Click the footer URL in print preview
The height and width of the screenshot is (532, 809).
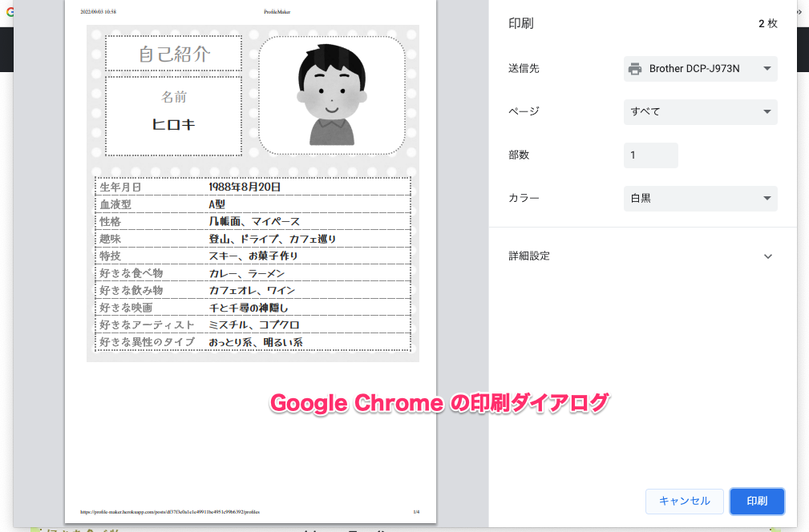170,512
